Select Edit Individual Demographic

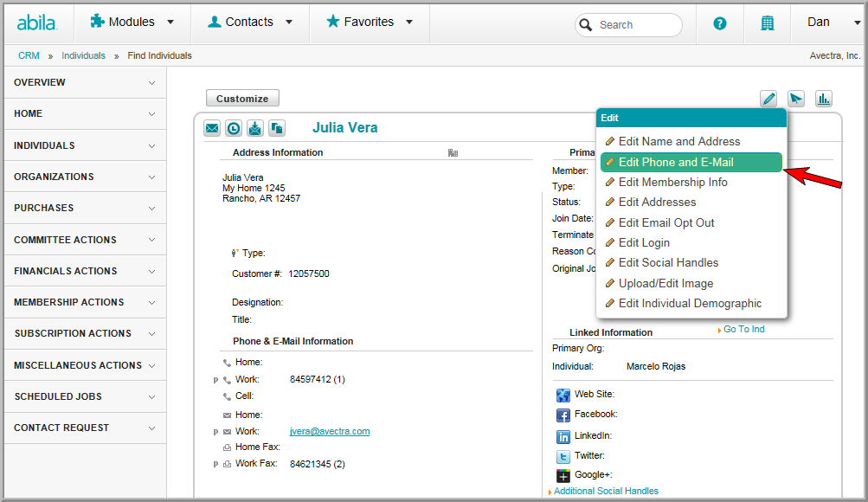pyautogui.click(x=691, y=303)
